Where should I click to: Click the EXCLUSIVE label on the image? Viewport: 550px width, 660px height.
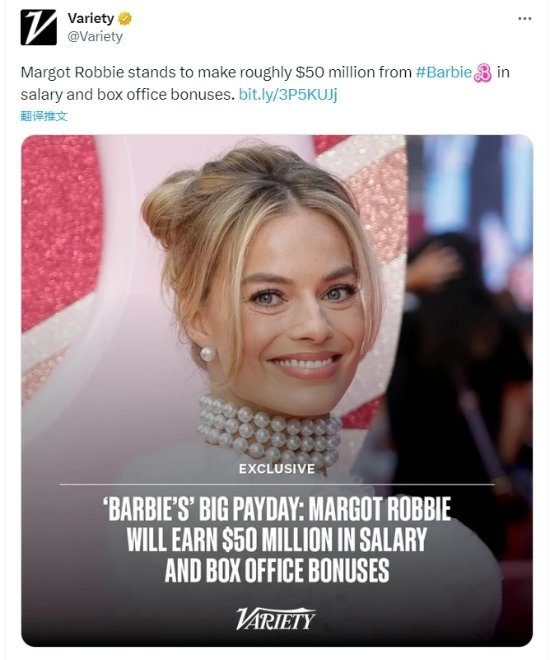tap(277, 469)
